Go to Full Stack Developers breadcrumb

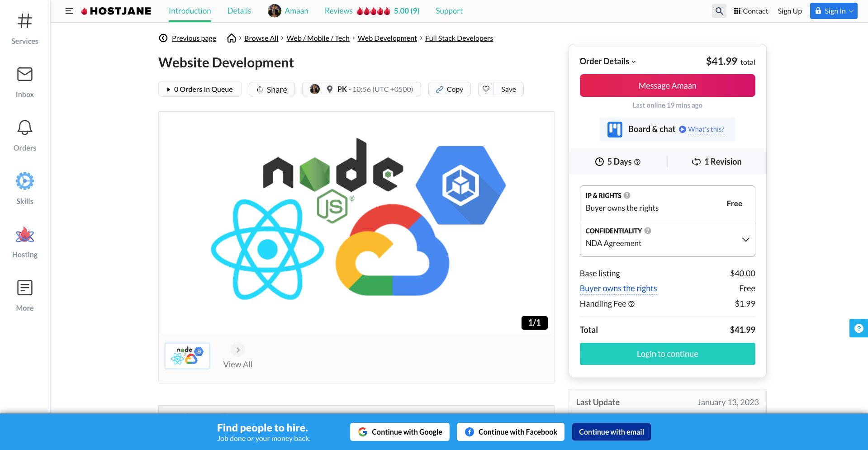(x=459, y=38)
